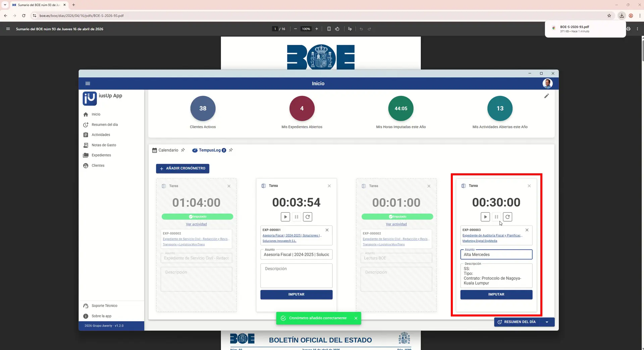Pin the TempusLog tab
This screenshot has width=644, height=350.
tap(231, 150)
